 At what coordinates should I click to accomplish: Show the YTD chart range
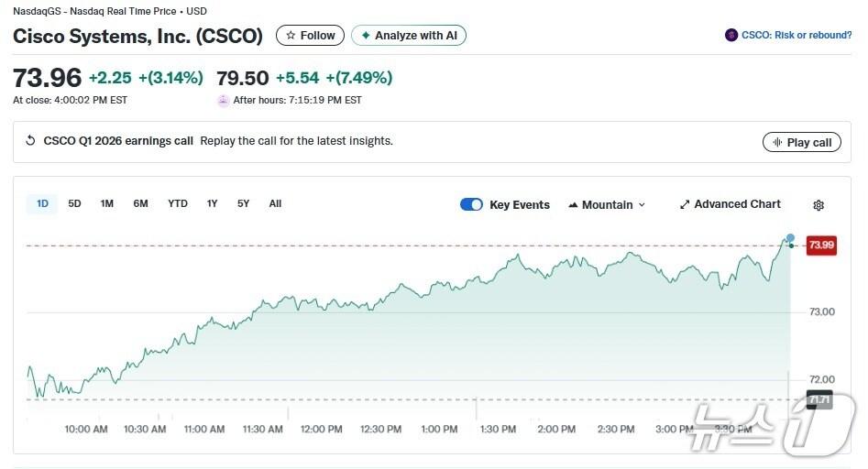coord(178,204)
